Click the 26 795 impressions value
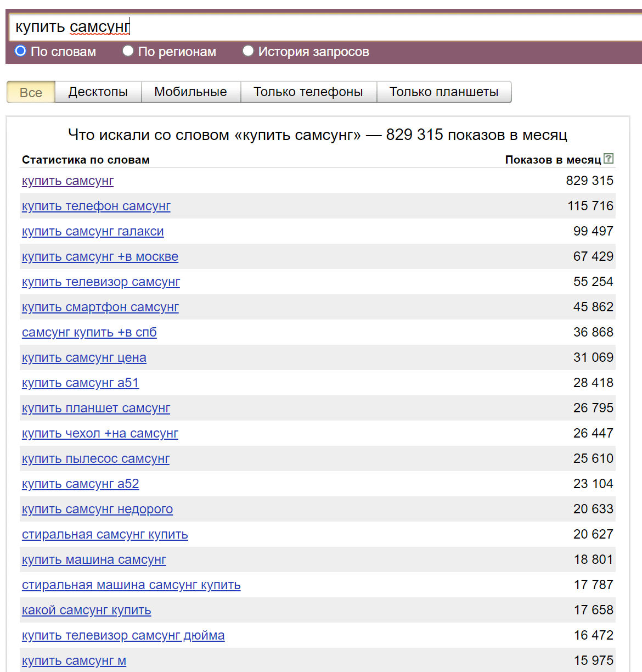 click(593, 408)
